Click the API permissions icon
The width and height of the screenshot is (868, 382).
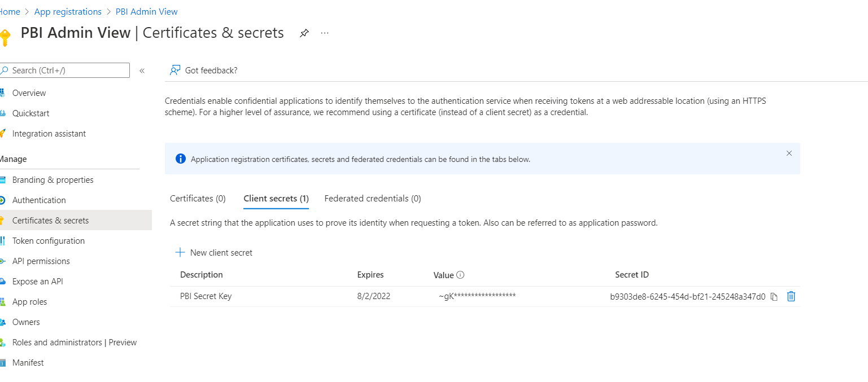[x=3, y=261]
